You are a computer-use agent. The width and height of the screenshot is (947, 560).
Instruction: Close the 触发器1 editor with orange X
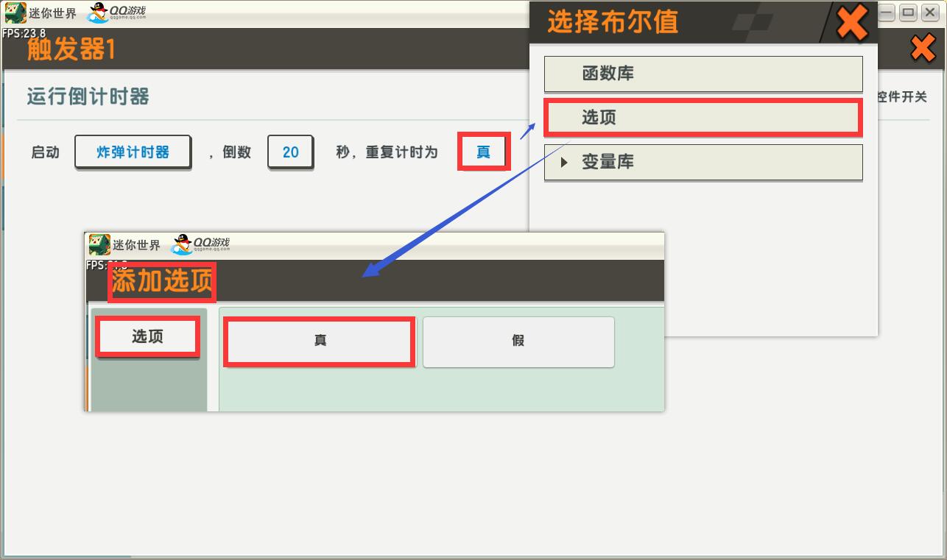click(923, 49)
